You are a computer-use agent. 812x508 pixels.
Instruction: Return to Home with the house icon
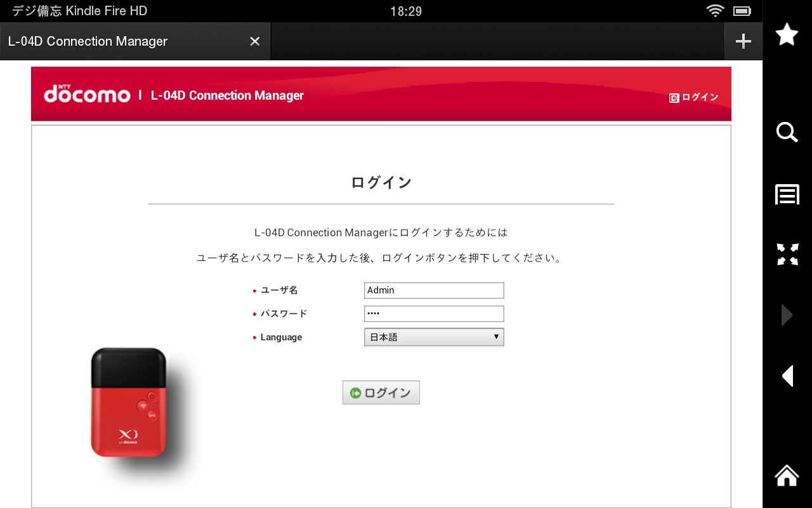click(787, 475)
